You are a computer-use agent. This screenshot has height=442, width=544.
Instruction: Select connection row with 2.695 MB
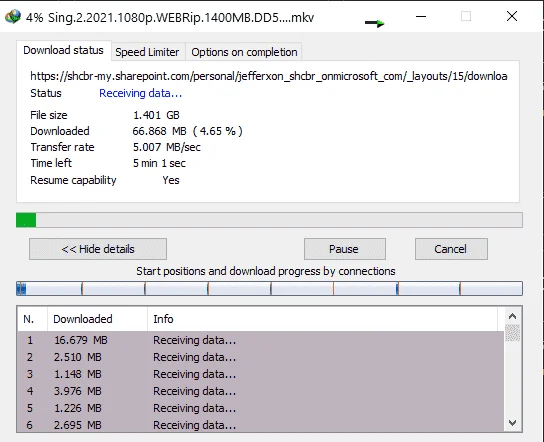[x=261, y=424]
